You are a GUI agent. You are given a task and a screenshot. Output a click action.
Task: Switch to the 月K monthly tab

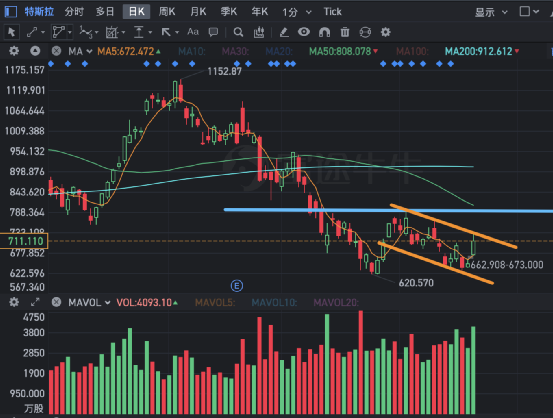click(198, 12)
